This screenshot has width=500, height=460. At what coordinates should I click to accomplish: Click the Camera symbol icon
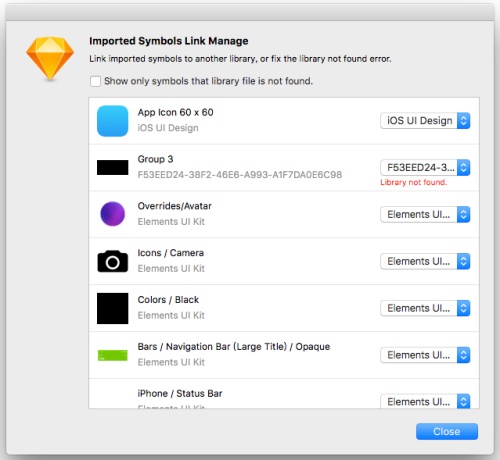click(113, 261)
